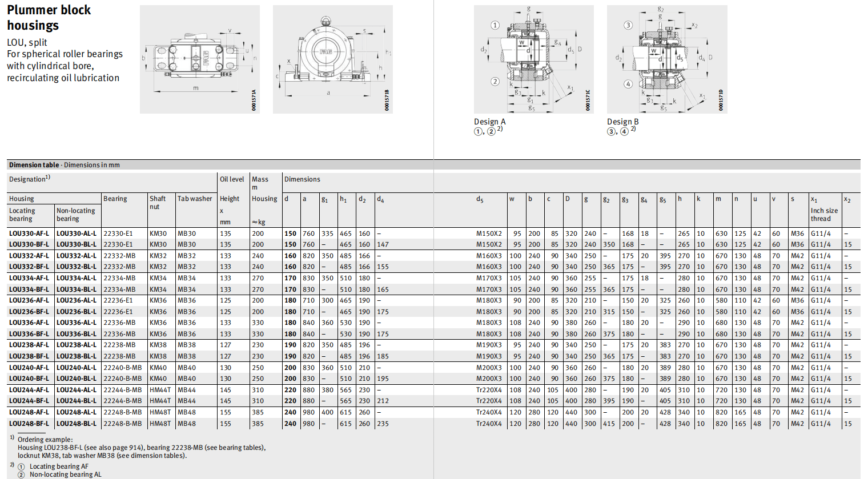
Task: Select the Design B cross-section drawing
Action: pyautogui.click(x=666, y=59)
